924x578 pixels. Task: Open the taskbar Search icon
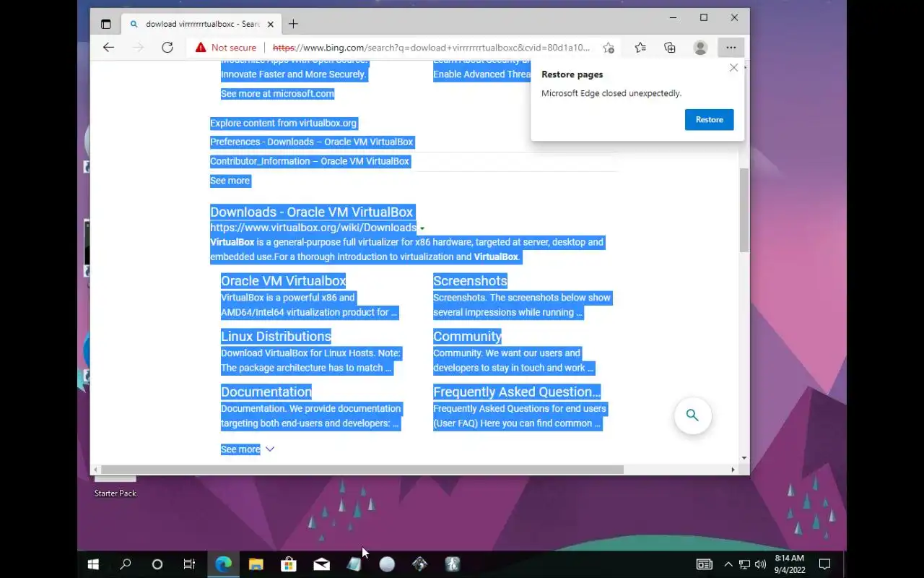[126, 564]
